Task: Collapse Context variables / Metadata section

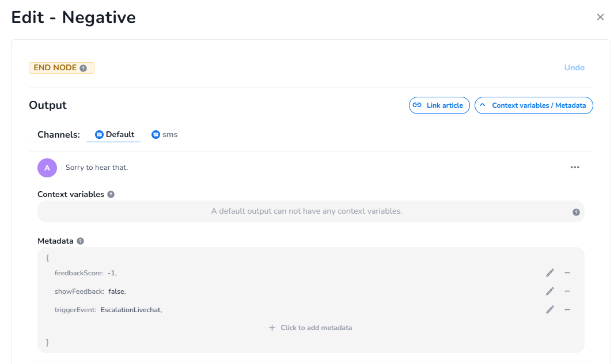Action: tap(533, 105)
